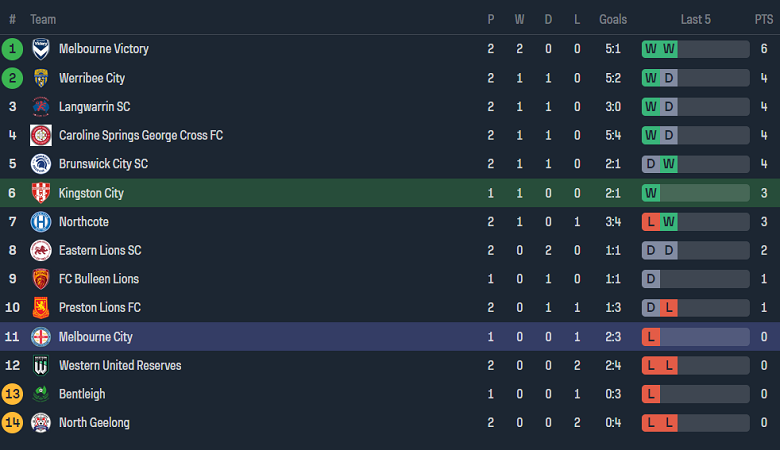Open the Melbourne City team link
This screenshot has width=780, height=450.
click(95, 337)
